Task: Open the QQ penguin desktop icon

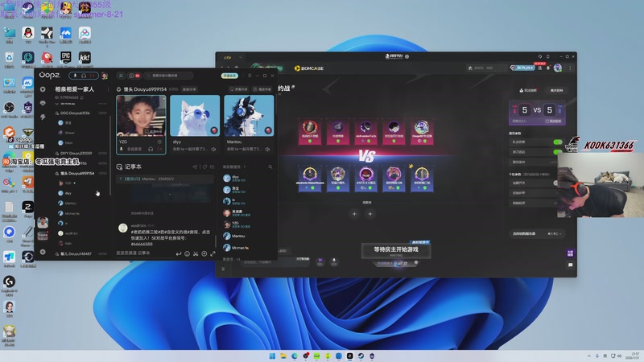Action: point(28,35)
